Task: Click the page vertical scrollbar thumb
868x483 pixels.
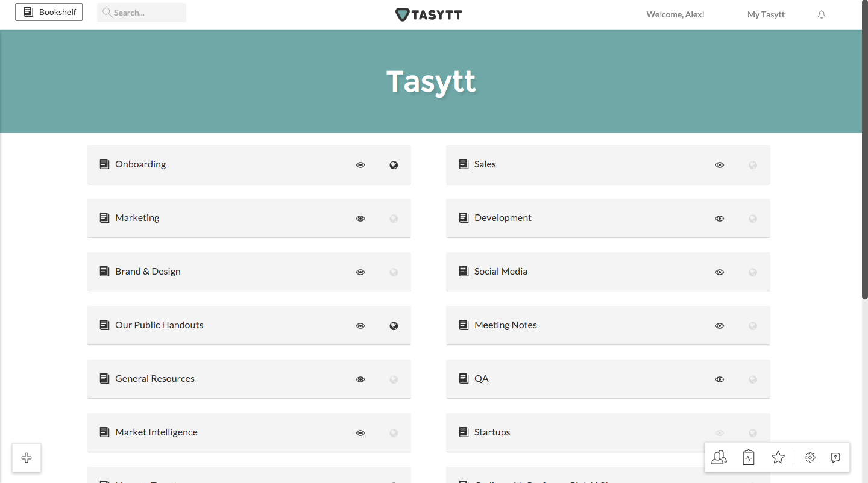Action: click(865, 150)
